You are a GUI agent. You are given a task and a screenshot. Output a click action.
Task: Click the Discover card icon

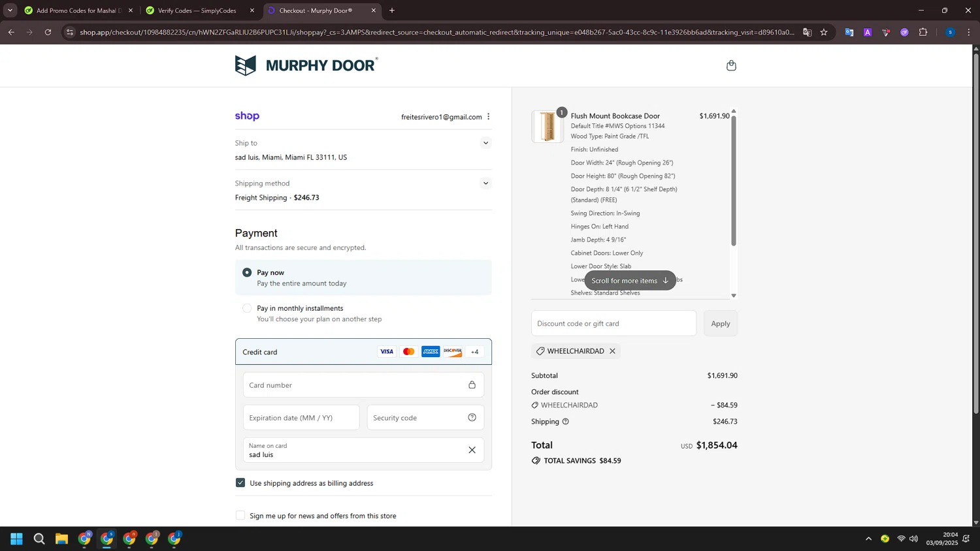453,352
